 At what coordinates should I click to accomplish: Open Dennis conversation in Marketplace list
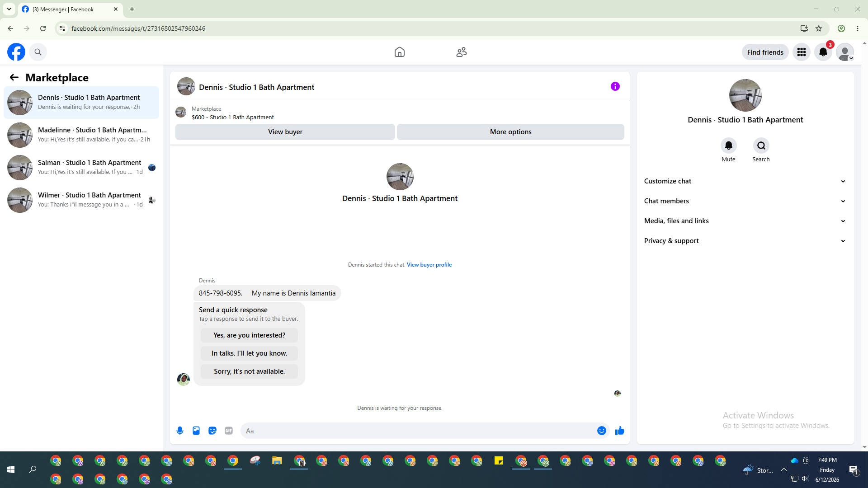pos(81,103)
